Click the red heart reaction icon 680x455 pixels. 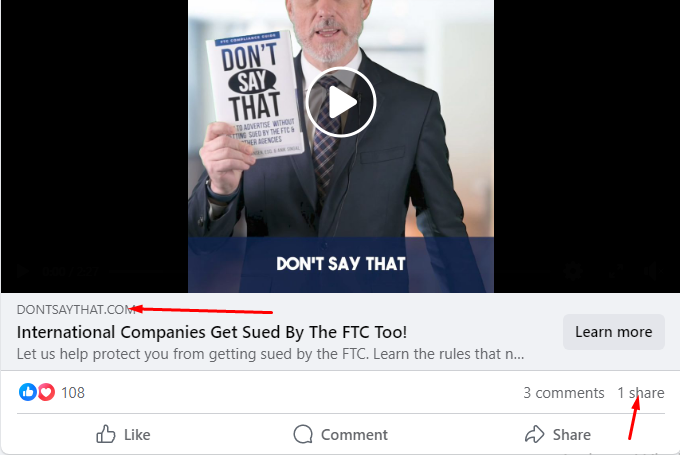46,392
